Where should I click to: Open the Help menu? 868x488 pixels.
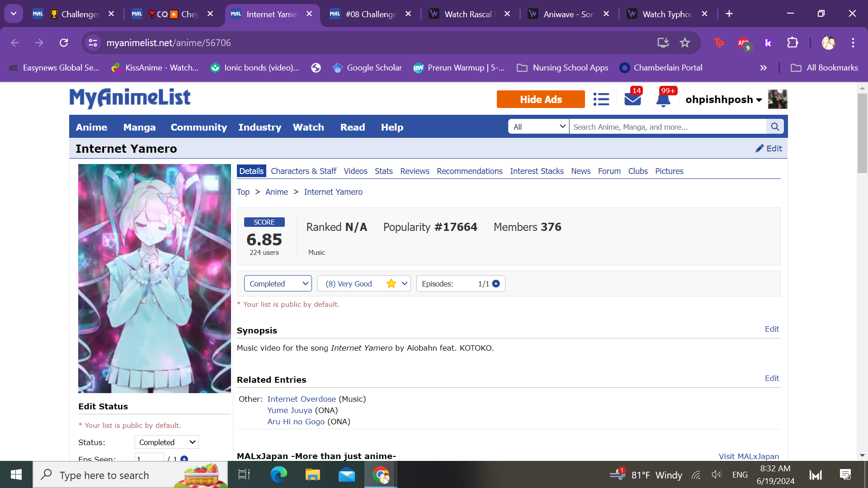392,127
